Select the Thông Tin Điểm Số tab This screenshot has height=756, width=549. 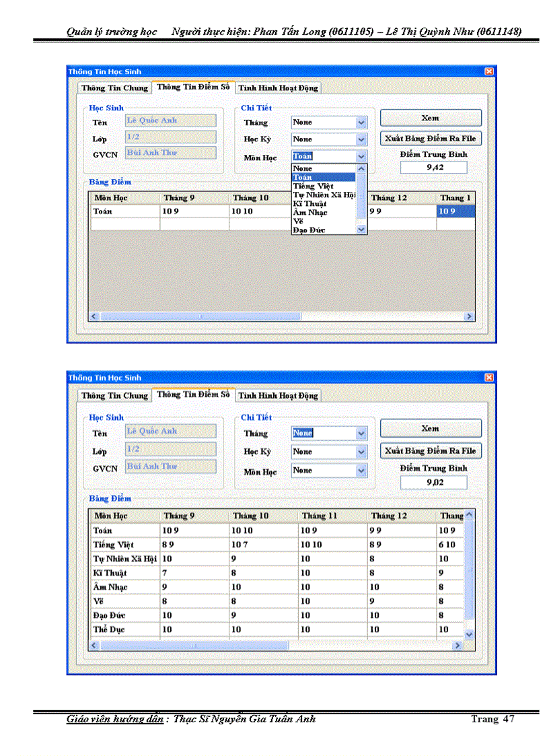tap(192, 88)
